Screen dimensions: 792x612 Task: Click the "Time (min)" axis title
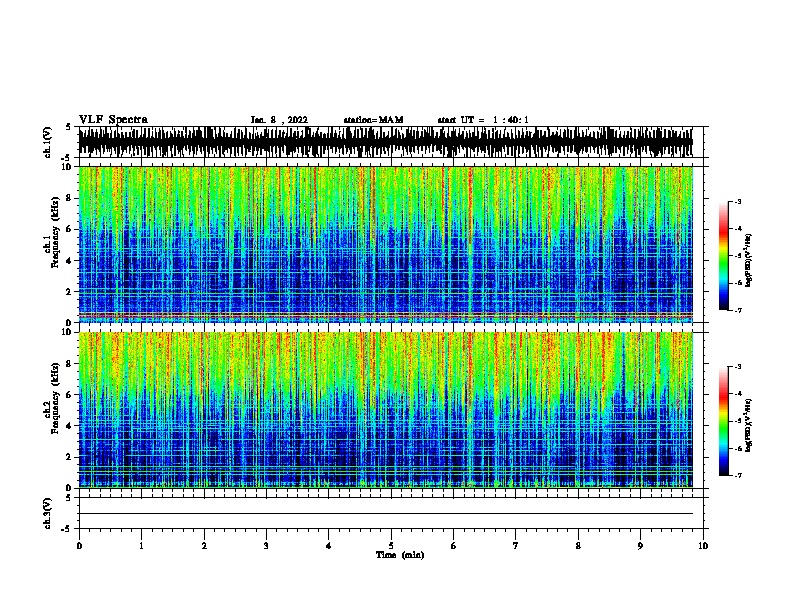point(400,555)
